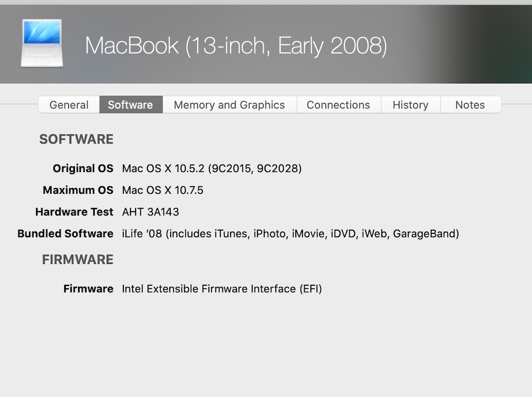Image resolution: width=532 pixels, height=397 pixels.
Task: Open the Notes tab
Action: pos(470,105)
